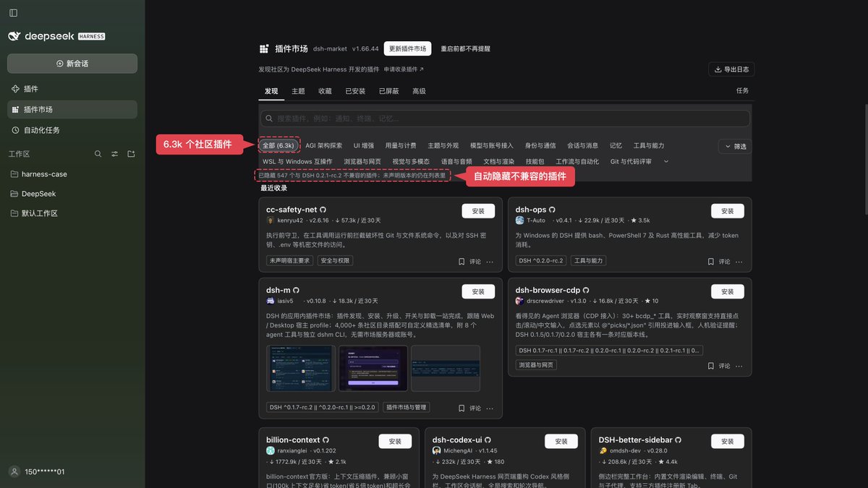868x488 pixels.
Task: Open the 筛选 filter dropdown
Action: [x=735, y=146]
